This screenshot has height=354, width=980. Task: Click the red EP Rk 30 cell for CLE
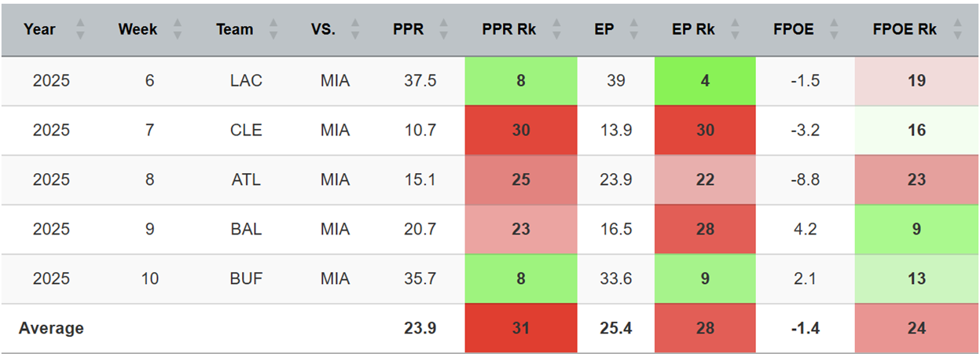coord(705,130)
